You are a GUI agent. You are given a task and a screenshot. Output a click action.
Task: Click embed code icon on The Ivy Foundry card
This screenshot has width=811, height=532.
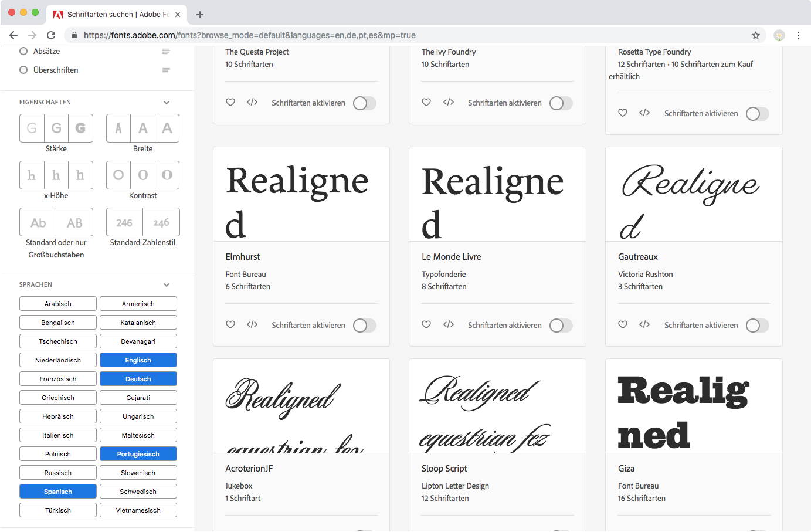click(449, 102)
